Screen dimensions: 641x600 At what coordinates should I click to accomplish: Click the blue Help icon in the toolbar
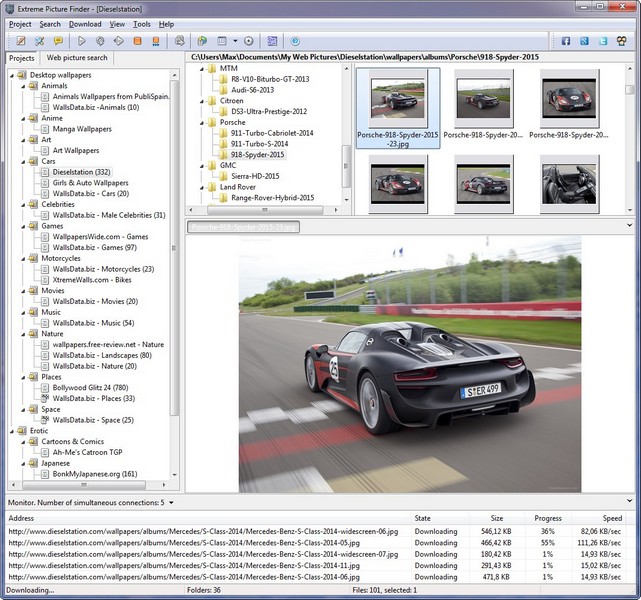pyautogui.click(x=295, y=41)
